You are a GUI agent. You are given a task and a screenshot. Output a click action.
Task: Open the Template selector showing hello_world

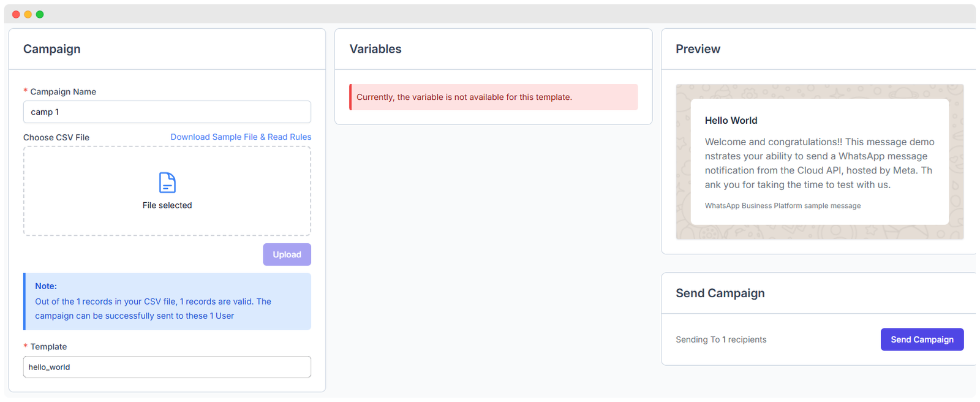click(x=167, y=366)
